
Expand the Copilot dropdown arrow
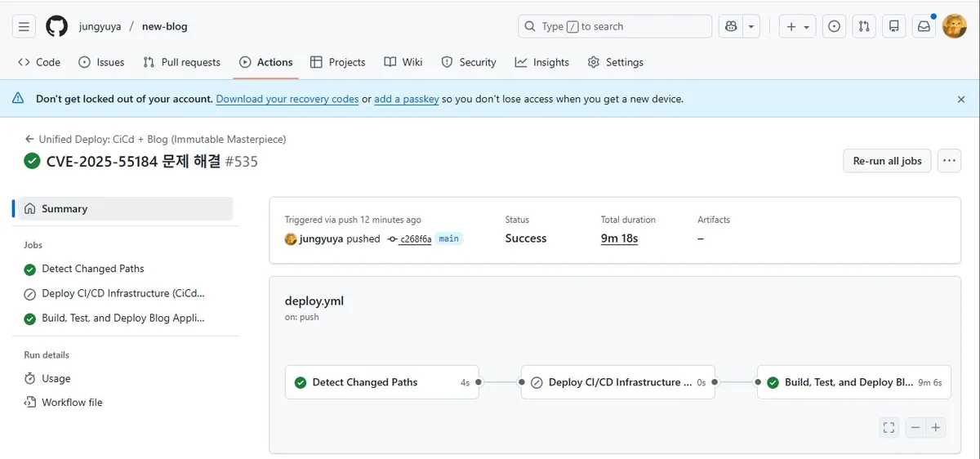(751, 26)
